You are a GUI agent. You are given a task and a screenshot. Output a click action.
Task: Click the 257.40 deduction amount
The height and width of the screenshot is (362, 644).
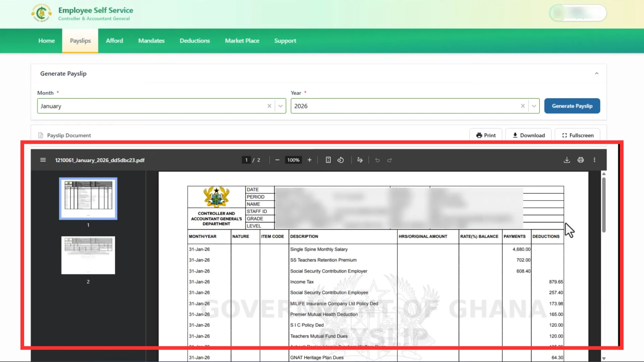click(x=556, y=293)
